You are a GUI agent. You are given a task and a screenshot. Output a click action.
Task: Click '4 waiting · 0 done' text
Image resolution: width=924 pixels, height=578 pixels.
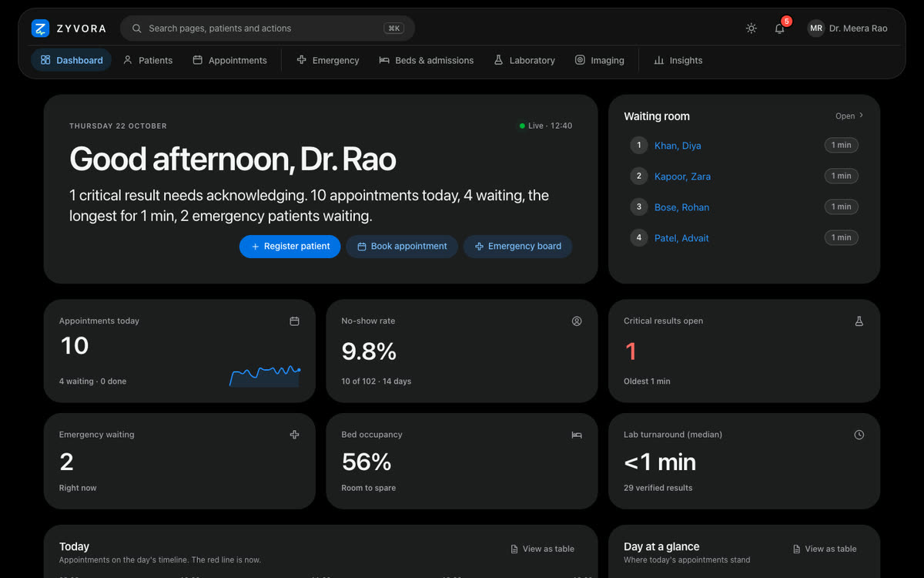coord(92,381)
